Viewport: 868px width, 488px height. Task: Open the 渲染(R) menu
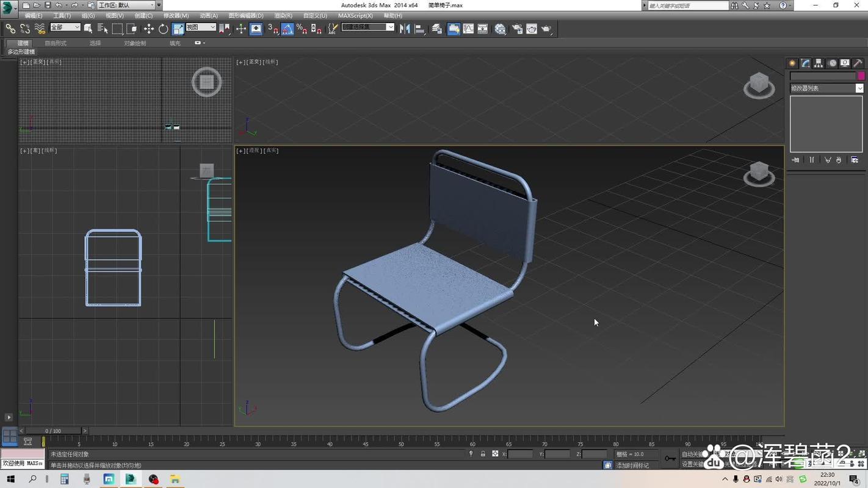283,16
